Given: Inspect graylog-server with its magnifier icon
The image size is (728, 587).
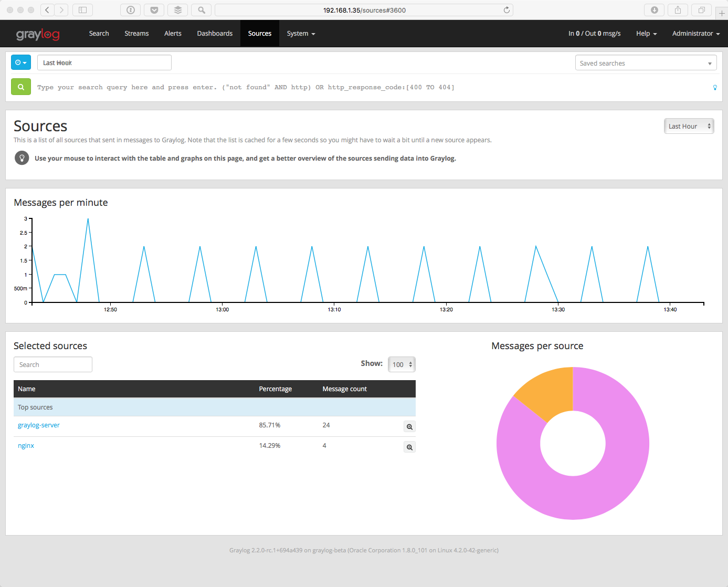Looking at the screenshot, I should pyautogui.click(x=409, y=427).
